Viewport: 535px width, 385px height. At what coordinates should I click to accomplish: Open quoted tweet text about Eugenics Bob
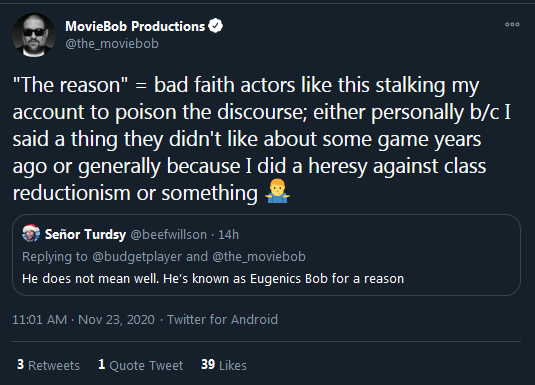[213, 279]
